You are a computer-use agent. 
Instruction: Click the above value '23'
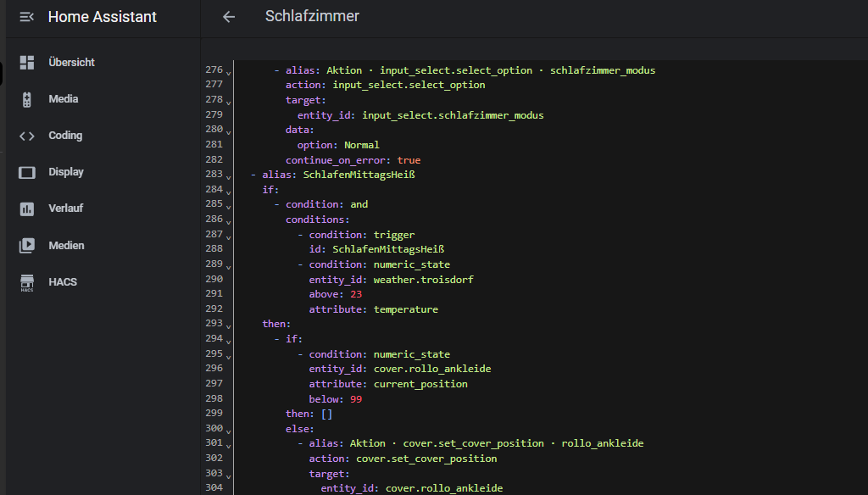[356, 294]
